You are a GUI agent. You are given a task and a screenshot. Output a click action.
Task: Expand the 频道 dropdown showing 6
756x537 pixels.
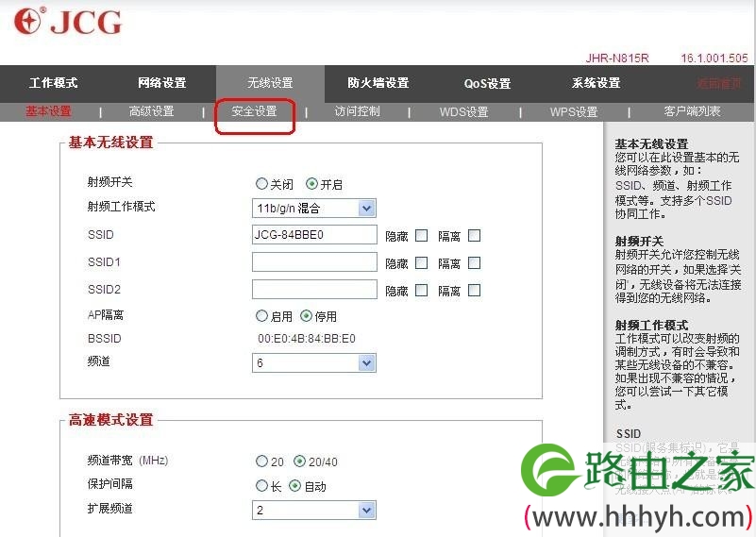[x=314, y=363]
